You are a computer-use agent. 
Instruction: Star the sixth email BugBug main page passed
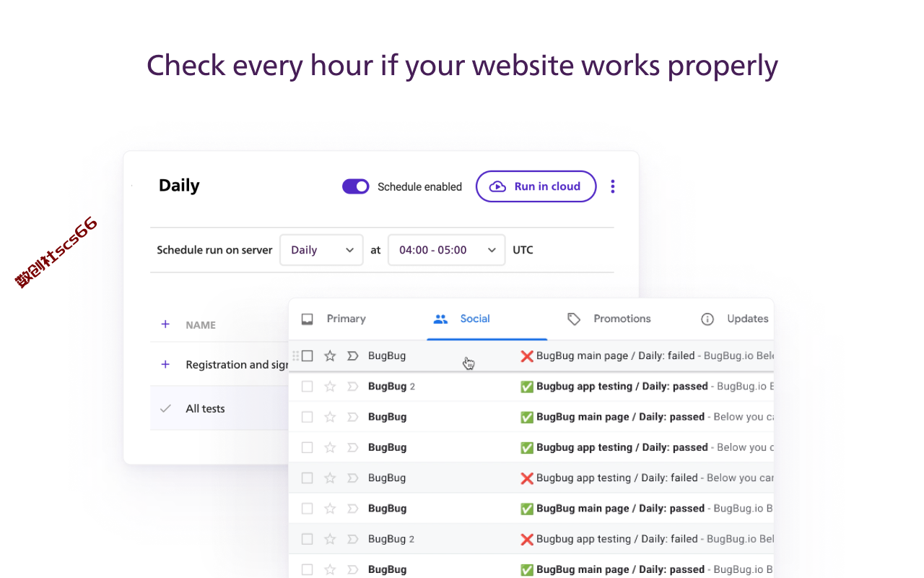[x=330, y=509]
